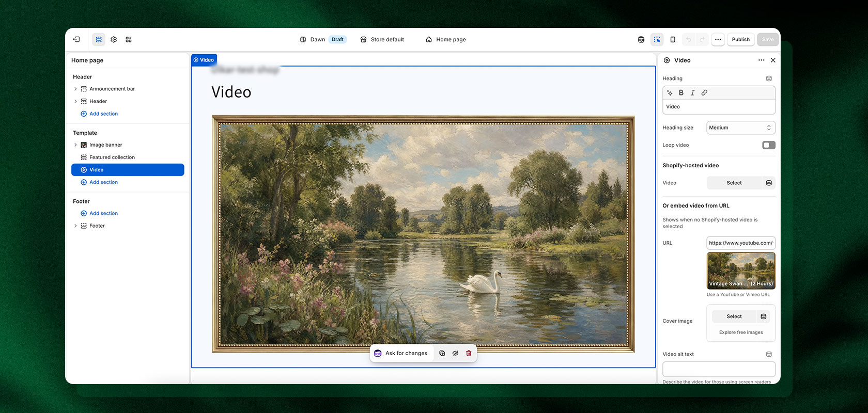Click the swan painting video preview
Image resolution: width=868 pixels, height=413 pixels.
pyautogui.click(x=423, y=234)
